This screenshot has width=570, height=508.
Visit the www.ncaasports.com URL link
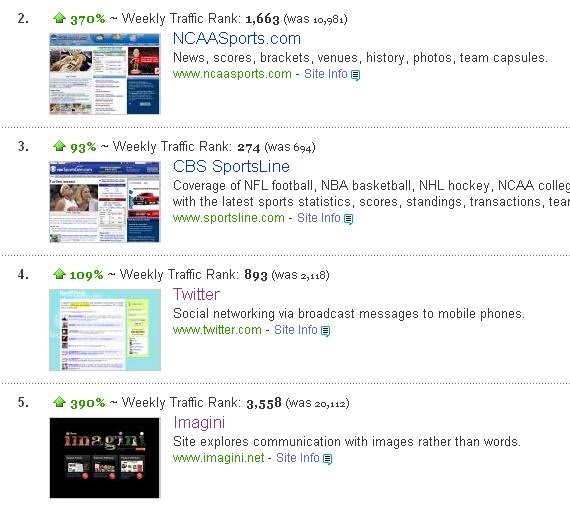tap(232, 74)
